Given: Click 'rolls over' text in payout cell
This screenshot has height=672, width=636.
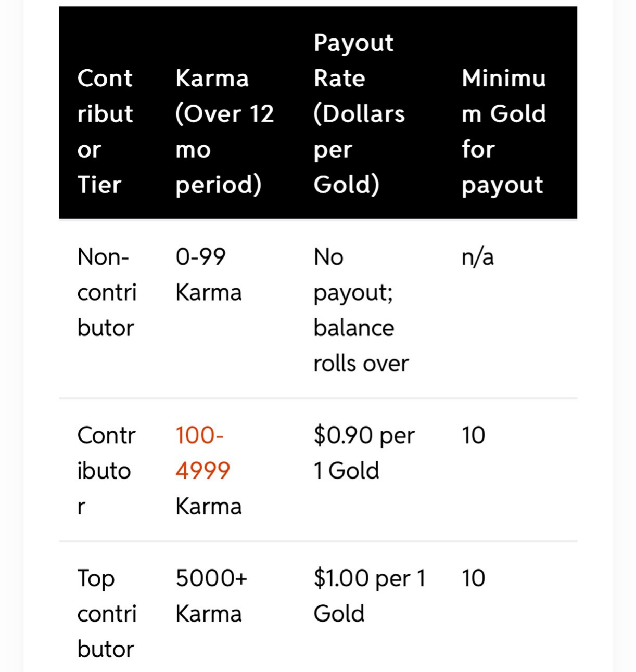Looking at the screenshot, I should [361, 364].
